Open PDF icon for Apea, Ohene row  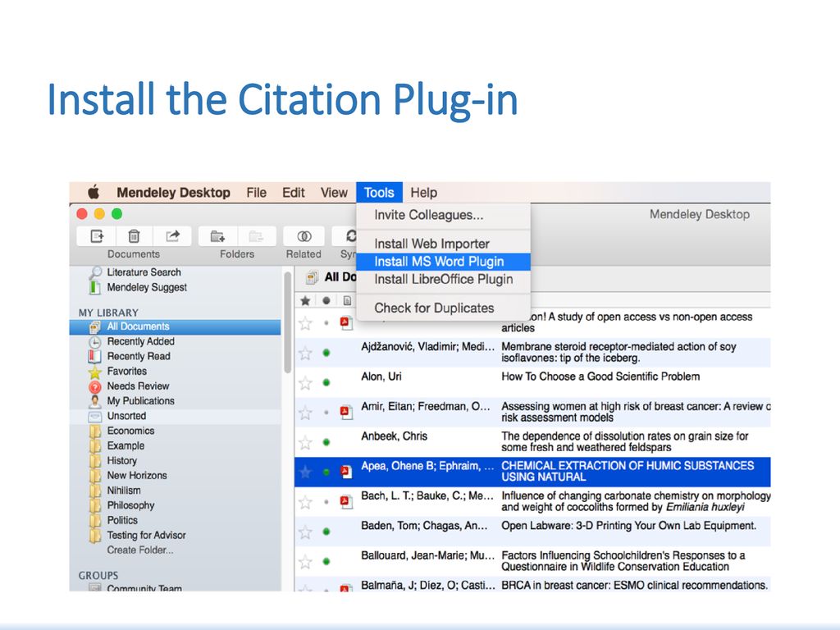click(346, 472)
